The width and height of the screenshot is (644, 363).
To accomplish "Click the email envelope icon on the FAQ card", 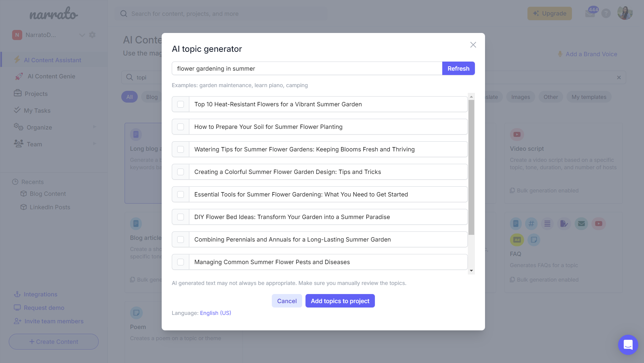I will [581, 223].
